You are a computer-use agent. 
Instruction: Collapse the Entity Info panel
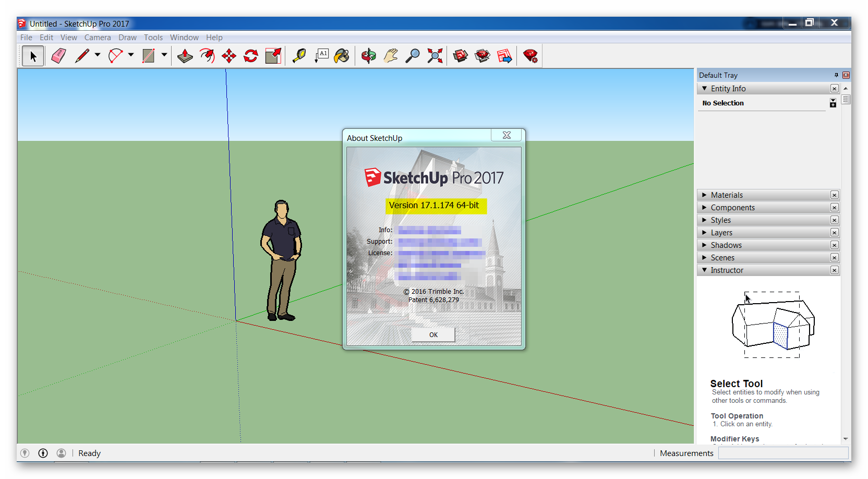[705, 89]
